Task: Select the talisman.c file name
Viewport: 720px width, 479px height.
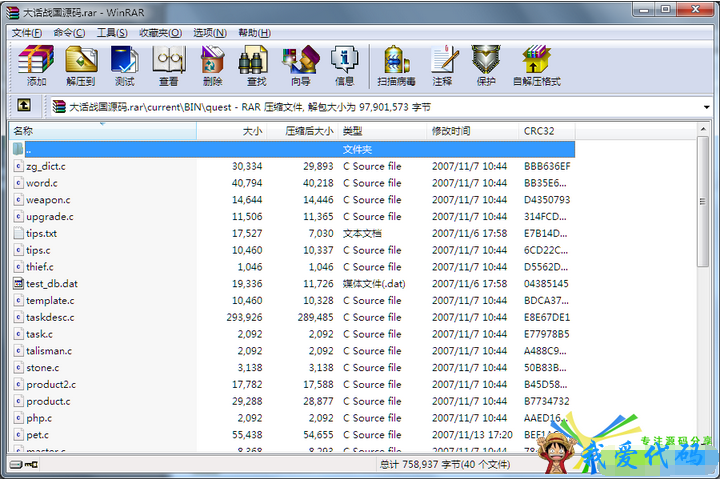Action: [x=49, y=350]
